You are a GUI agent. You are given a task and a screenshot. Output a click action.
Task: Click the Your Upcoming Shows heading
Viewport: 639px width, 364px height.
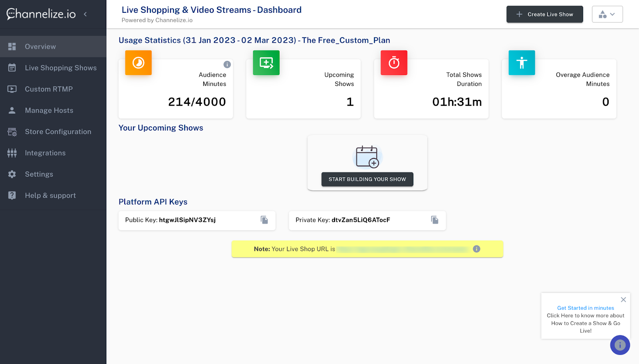161,128
